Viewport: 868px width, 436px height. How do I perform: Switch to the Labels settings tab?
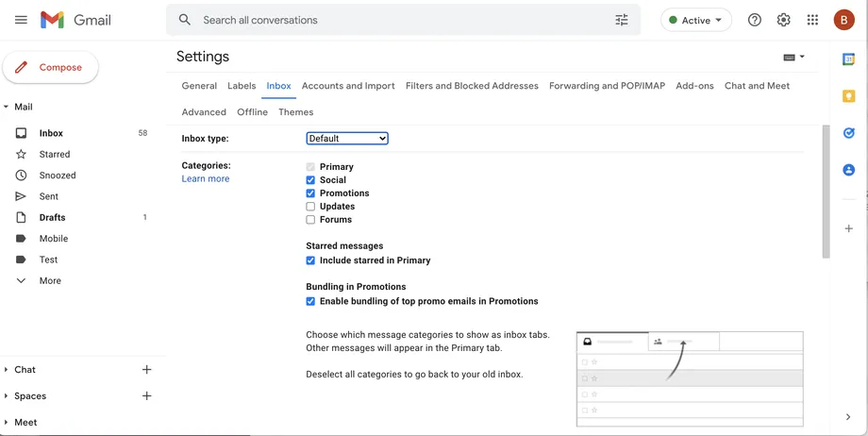click(x=242, y=86)
